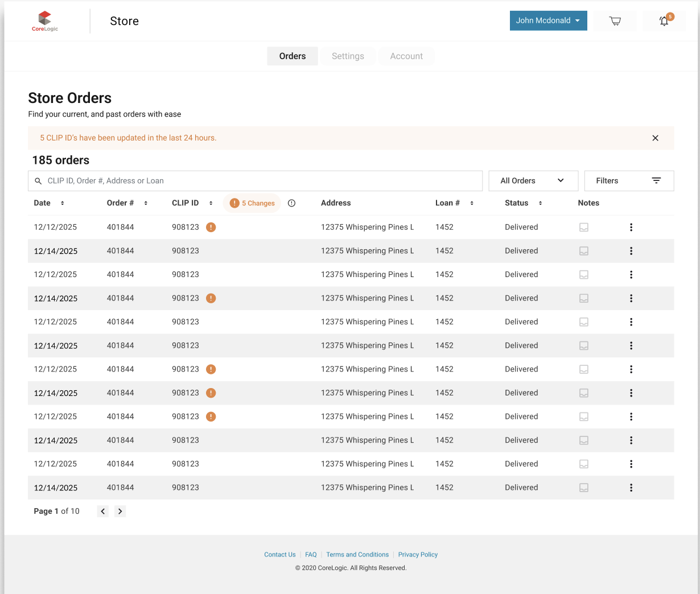Open the three-dot menu for the first order
Image resolution: width=700 pixels, height=594 pixels.
click(x=631, y=227)
